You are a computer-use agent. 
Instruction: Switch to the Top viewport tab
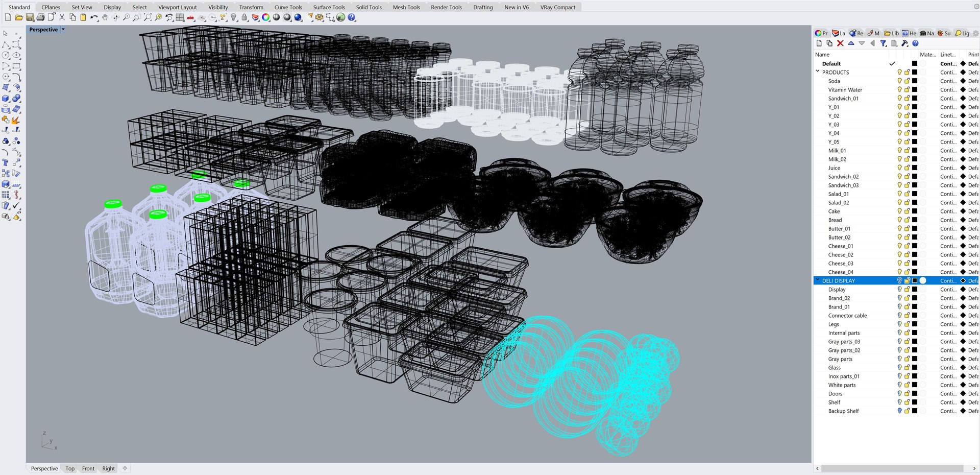[70, 468]
